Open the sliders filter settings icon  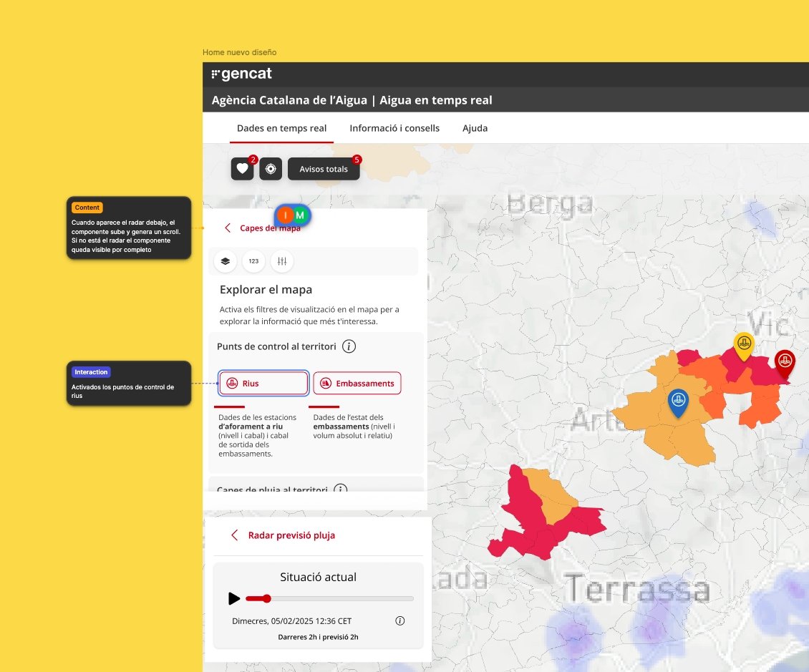coord(282,261)
